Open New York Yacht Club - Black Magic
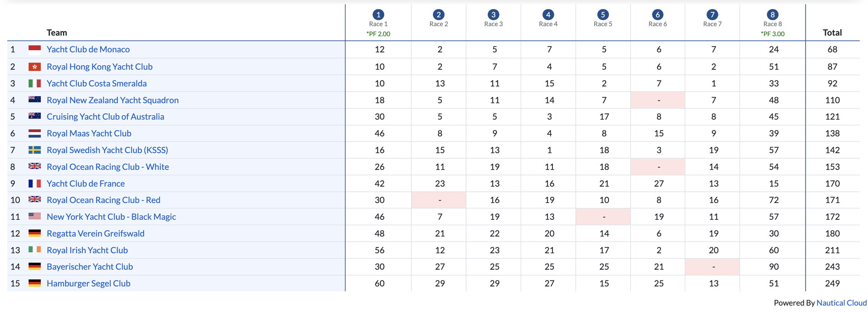Viewport: 868px width, 312px height. (x=111, y=217)
